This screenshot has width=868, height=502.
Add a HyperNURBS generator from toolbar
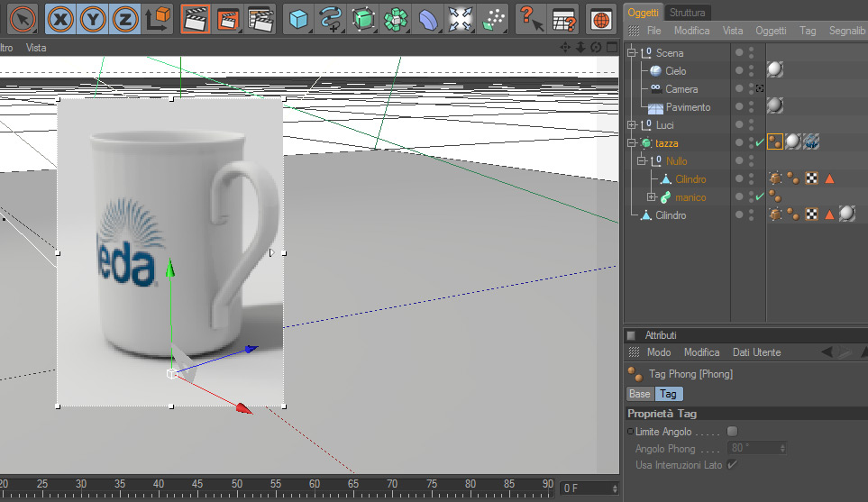coord(363,19)
